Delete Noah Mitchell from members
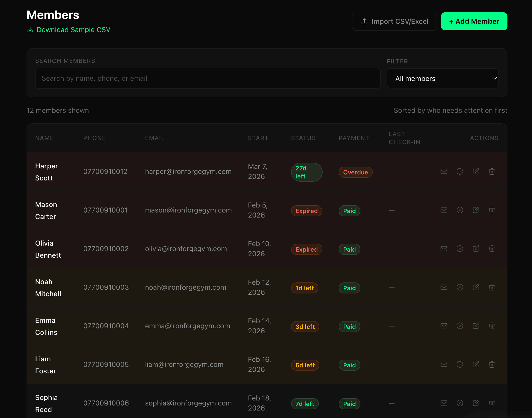Viewport: 532px width, 418px height. pyautogui.click(x=492, y=287)
